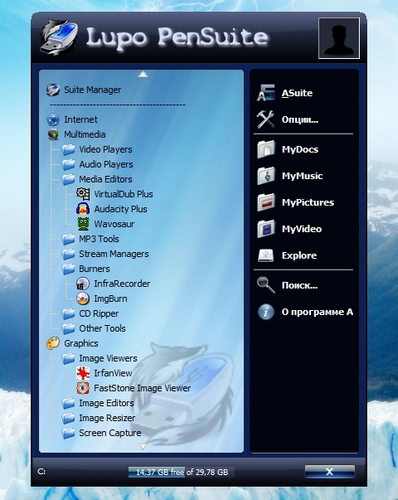The height and width of the screenshot is (500, 398).
Task: Click the user avatar picture
Action: [x=339, y=38]
